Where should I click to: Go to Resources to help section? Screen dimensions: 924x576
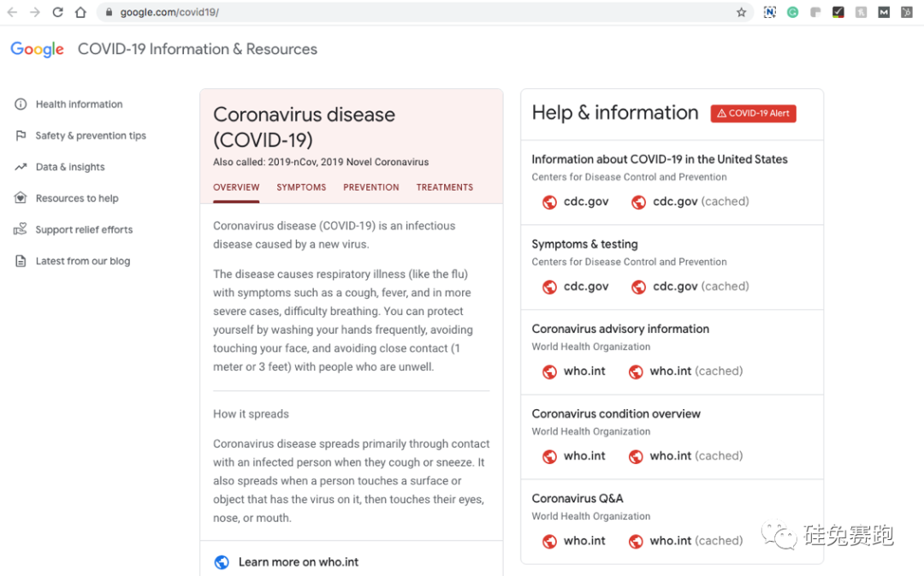click(x=77, y=199)
